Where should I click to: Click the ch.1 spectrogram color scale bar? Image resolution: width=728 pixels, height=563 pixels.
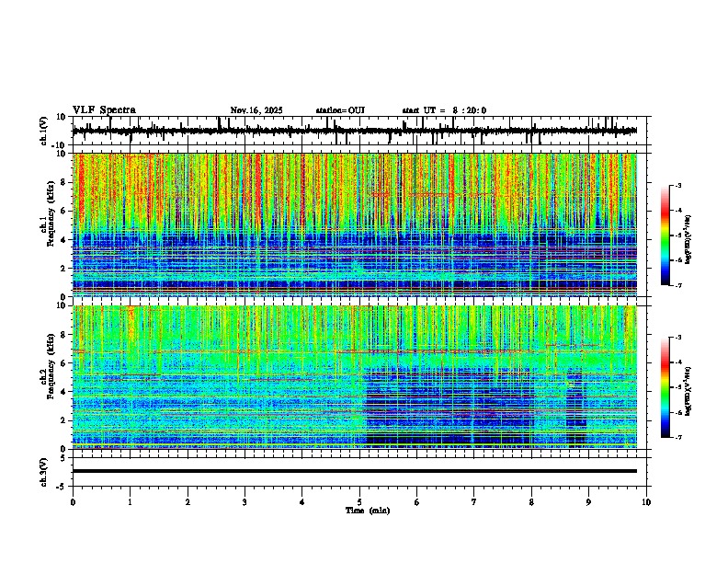(665, 236)
